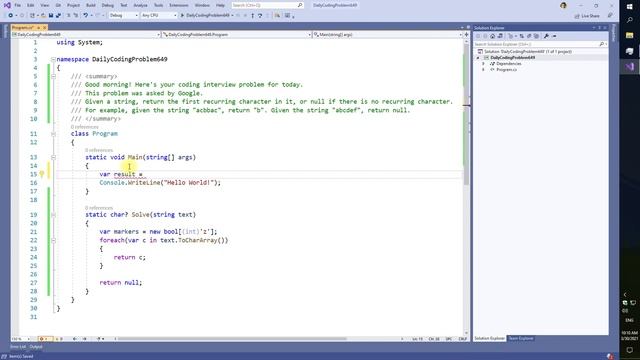
Task: Switch to the Solution Explorer bottom tab
Action: 489,338
